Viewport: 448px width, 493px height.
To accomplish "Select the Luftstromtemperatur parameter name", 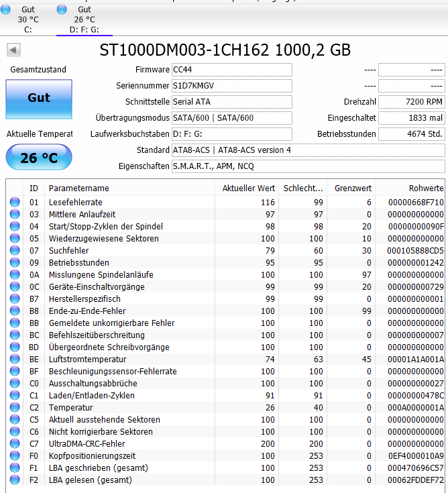I will pyautogui.click(x=87, y=359).
